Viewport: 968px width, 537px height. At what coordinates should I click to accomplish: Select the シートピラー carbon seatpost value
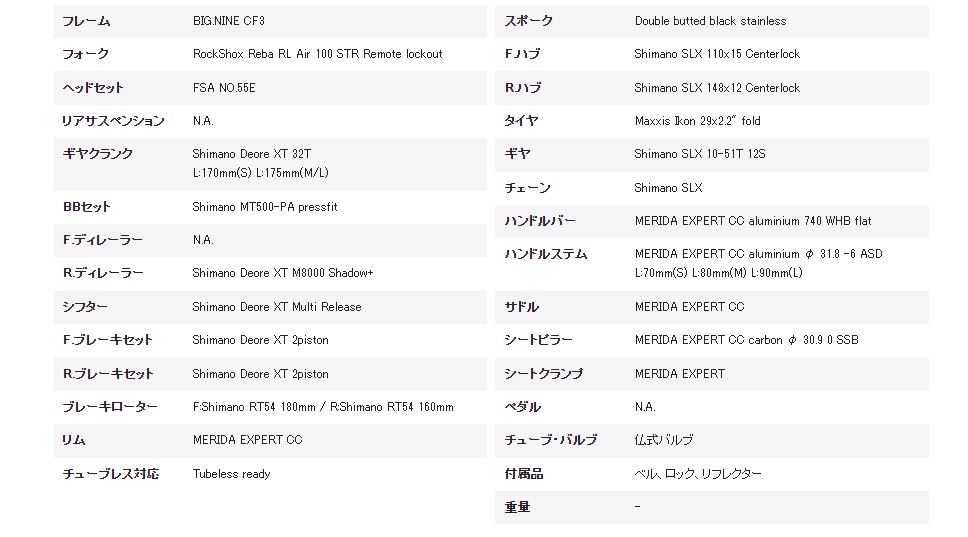pyautogui.click(x=746, y=340)
